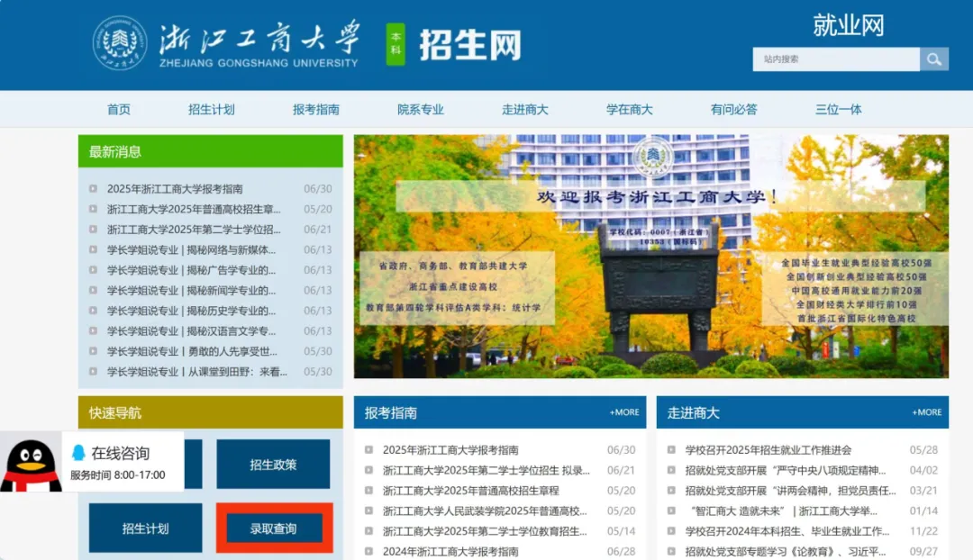The image size is (973, 560).
Task: Open the QQ penguin chat icon
Action: click(31, 464)
